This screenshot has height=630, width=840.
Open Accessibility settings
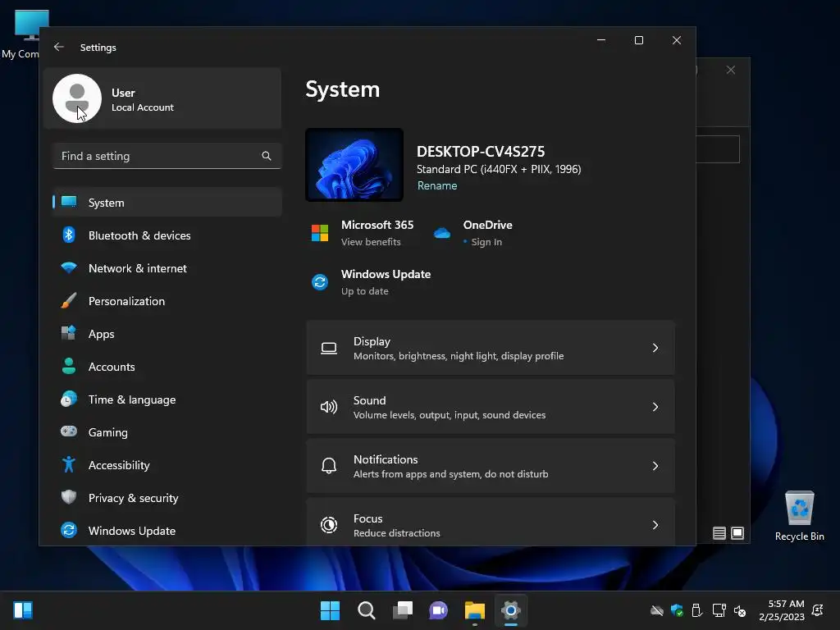click(167, 465)
